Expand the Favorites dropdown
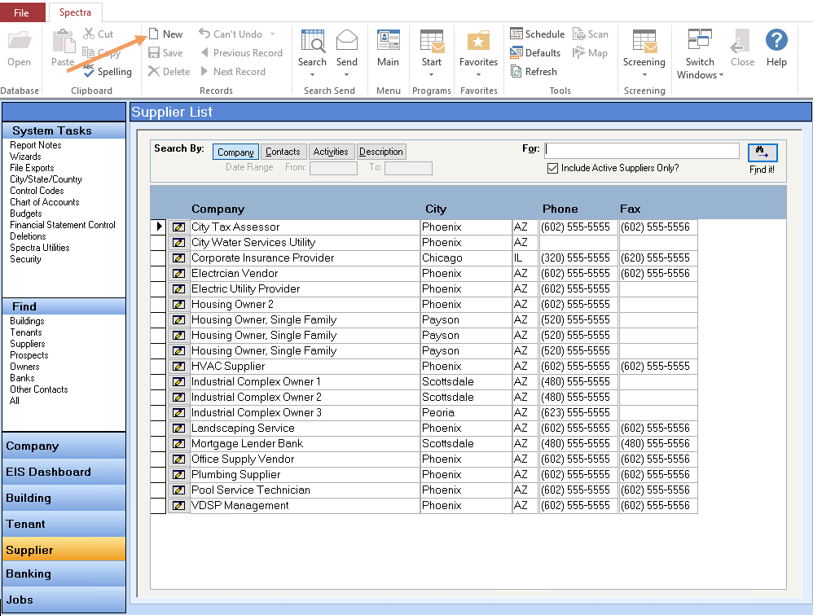Viewport: 815px width, 616px height. [478, 74]
